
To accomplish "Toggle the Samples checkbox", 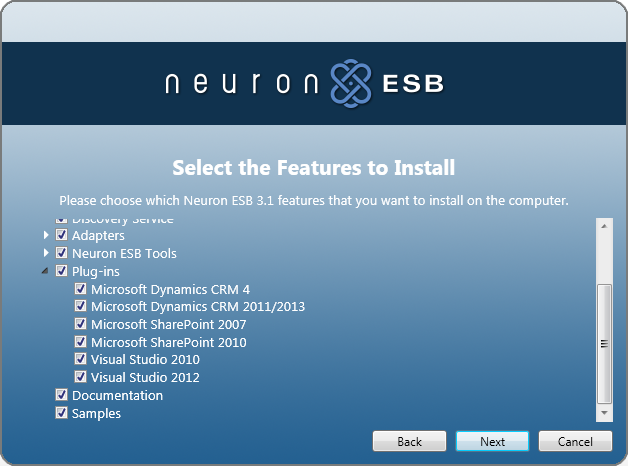I will click(61, 413).
